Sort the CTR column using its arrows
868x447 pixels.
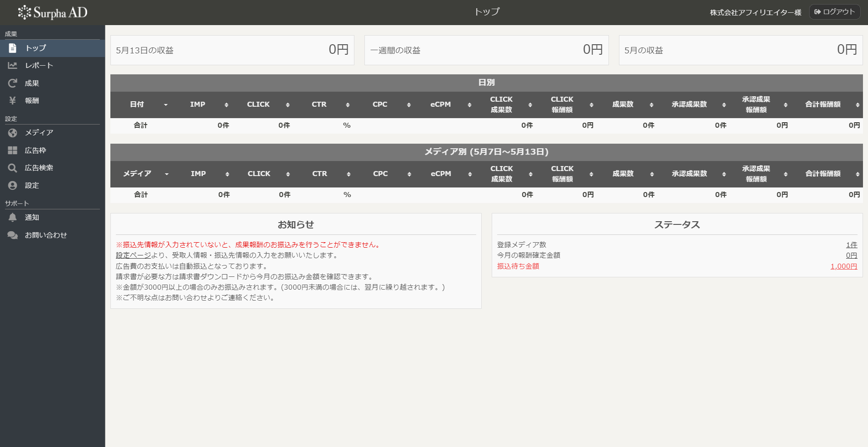(348, 104)
